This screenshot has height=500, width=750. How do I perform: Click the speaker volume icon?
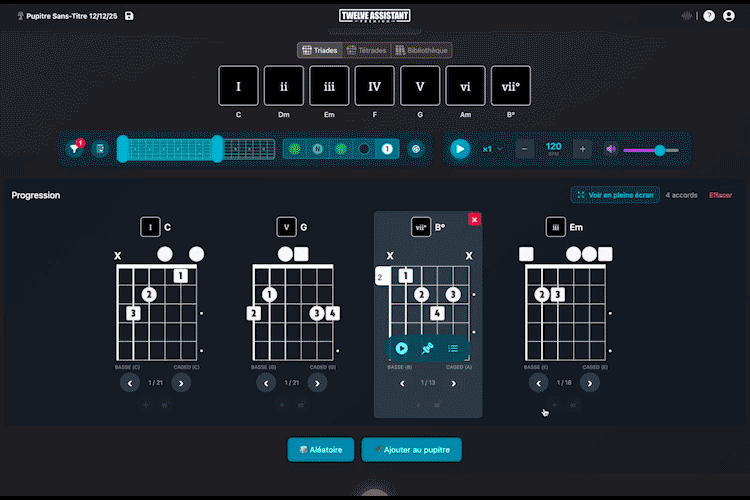(610, 149)
